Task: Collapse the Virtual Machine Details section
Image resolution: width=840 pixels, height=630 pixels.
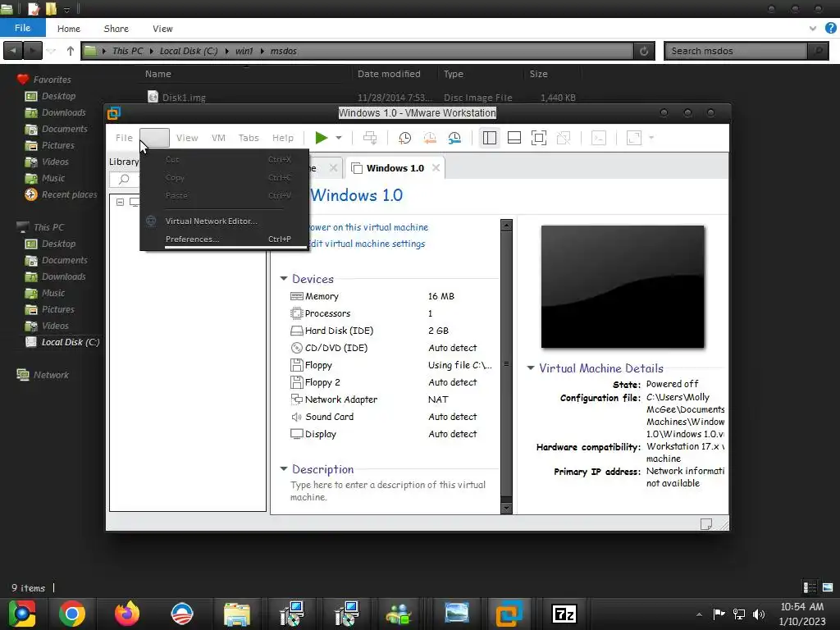Action: (531, 367)
